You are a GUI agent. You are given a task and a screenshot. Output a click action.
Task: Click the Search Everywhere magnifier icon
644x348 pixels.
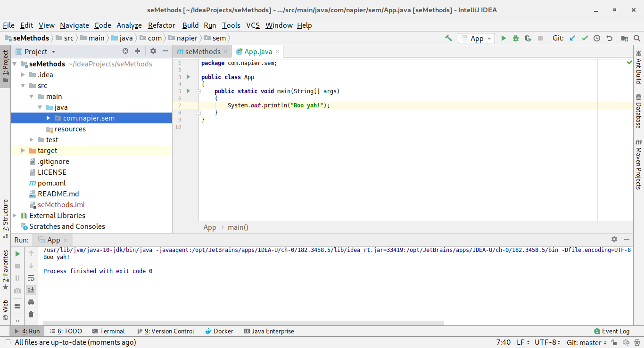637,38
